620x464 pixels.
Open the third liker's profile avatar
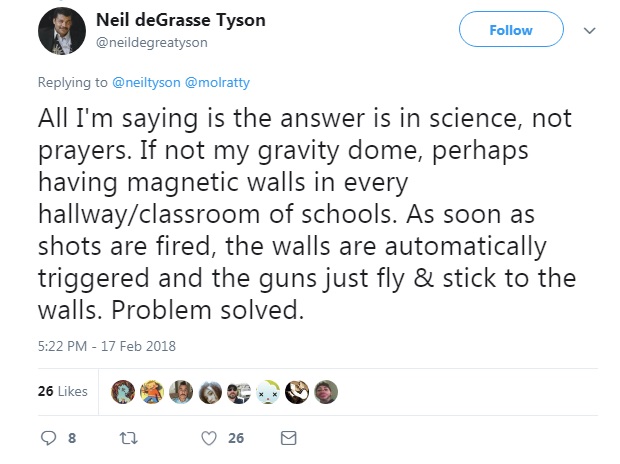[180, 391]
